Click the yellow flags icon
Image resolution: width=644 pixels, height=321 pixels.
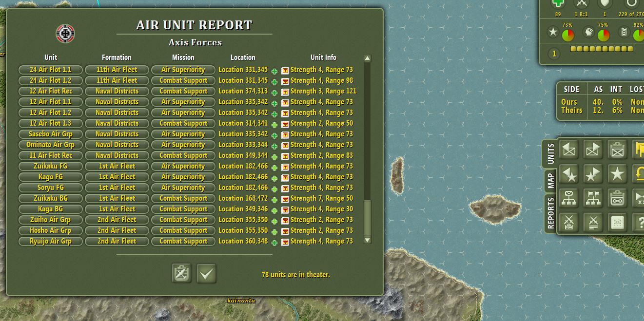[x=639, y=150]
